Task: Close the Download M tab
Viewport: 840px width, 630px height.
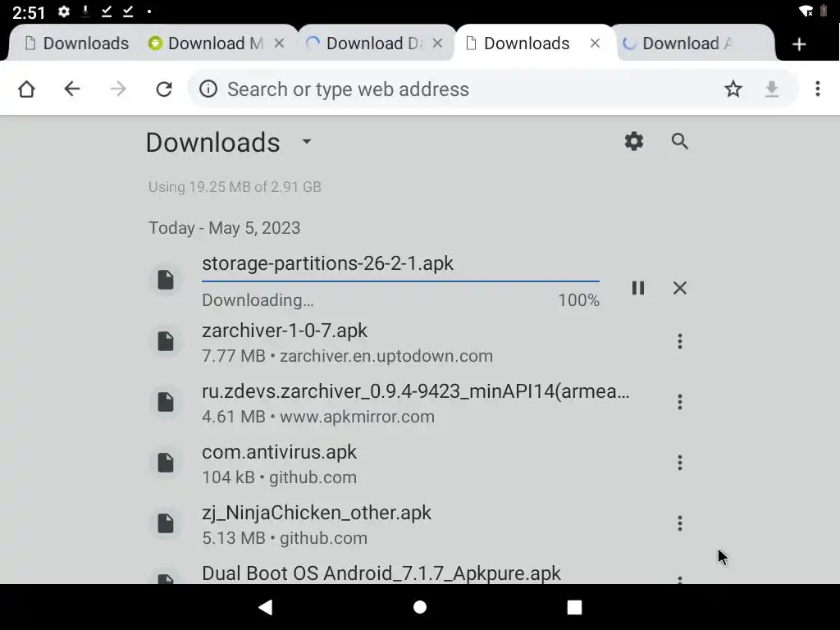Action: [x=279, y=43]
